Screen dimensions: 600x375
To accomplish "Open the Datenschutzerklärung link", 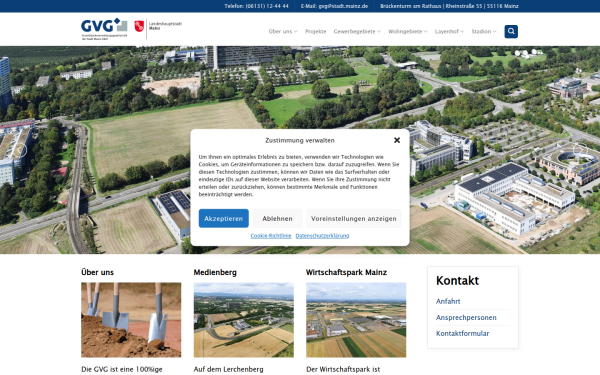I will (322, 236).
